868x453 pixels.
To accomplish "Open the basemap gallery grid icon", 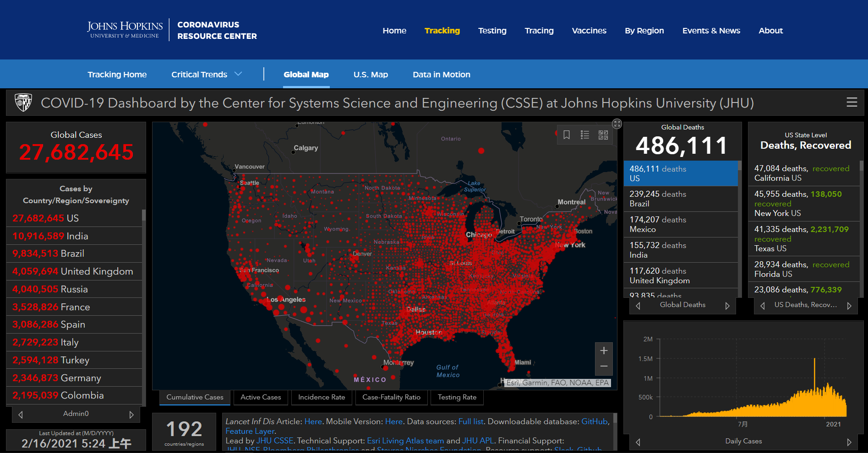I will [603, 135].
